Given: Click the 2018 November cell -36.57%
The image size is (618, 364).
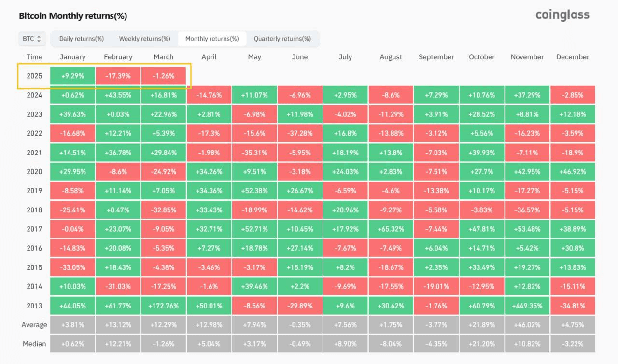Looking at the screenshot, I should (x=527, y=210).
